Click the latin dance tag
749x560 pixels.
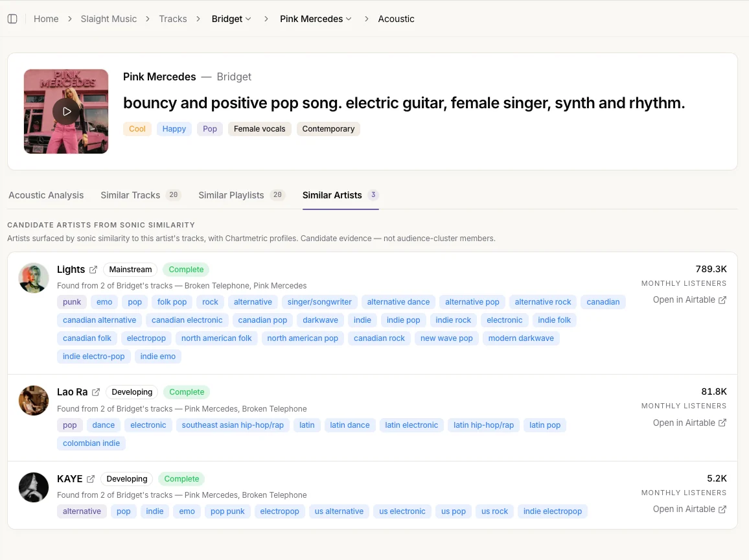(x=350, y=425)
